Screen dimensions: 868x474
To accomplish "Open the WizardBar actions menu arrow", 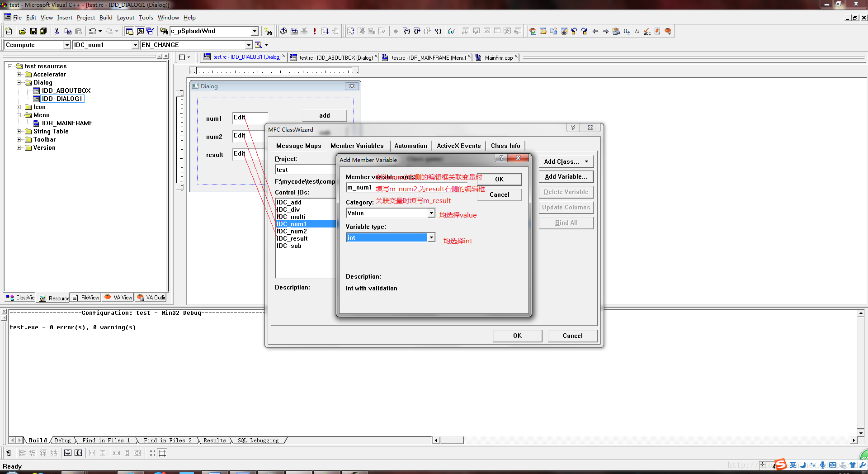I will [266, 45].
